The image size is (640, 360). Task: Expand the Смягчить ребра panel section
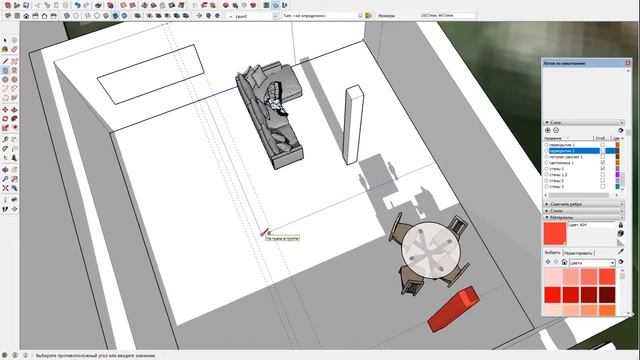584,204
